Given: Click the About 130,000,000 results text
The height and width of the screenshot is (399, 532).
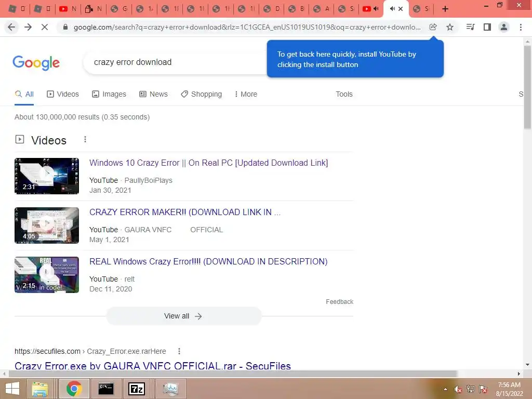Looking at the screenshot, I should pos(82,117).
